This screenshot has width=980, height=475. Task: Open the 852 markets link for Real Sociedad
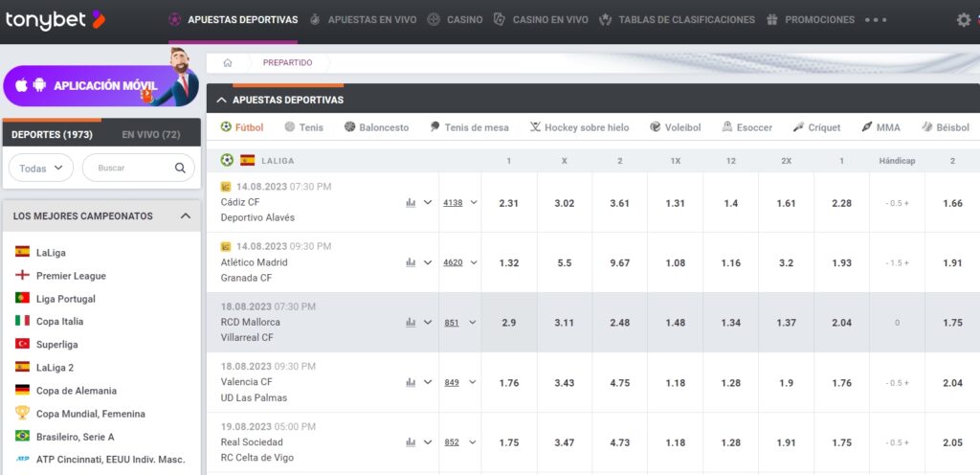[x=452, y=441]
